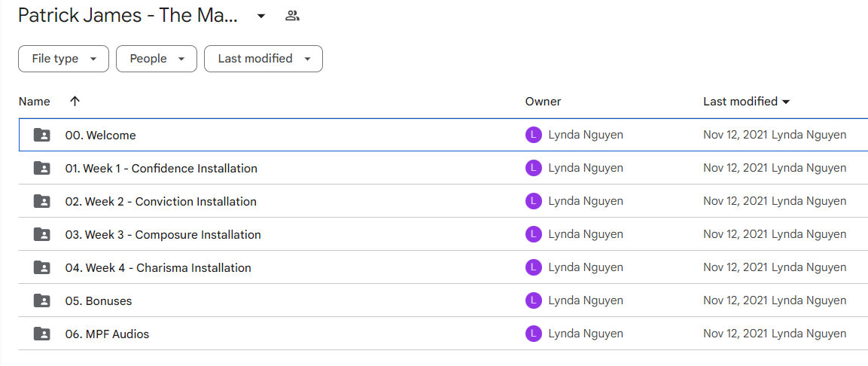The image size is (868, 366).
Task: Click owner avatar in the Week 3 row
Action: [533, 234]
